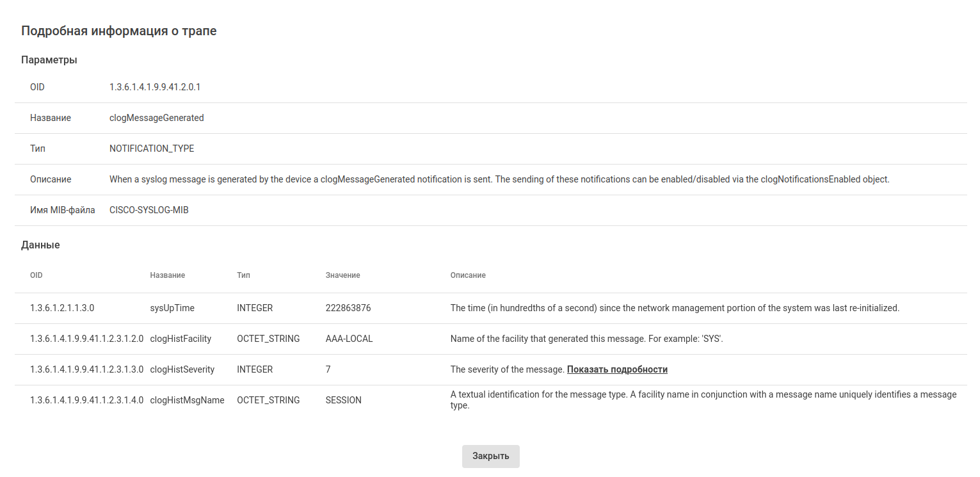
Task: Select the clogHistMsgName OID cell
Action: pos(86,400)
